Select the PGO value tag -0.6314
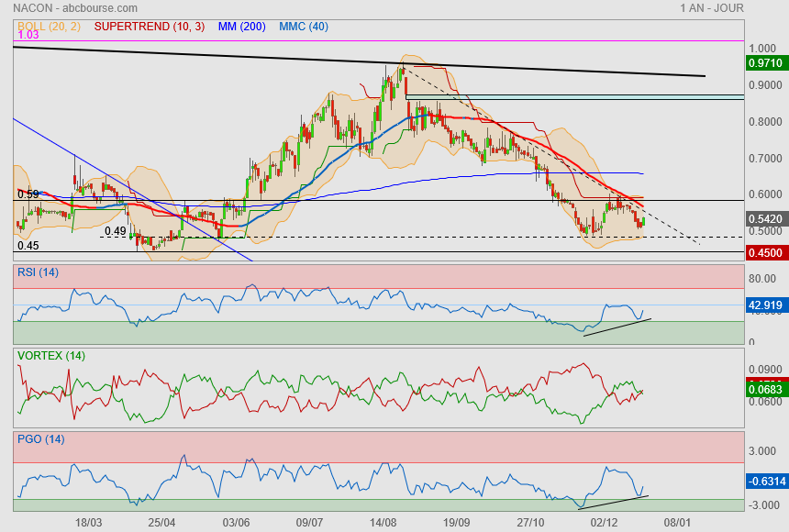The image size is (789, 532). 765,481
